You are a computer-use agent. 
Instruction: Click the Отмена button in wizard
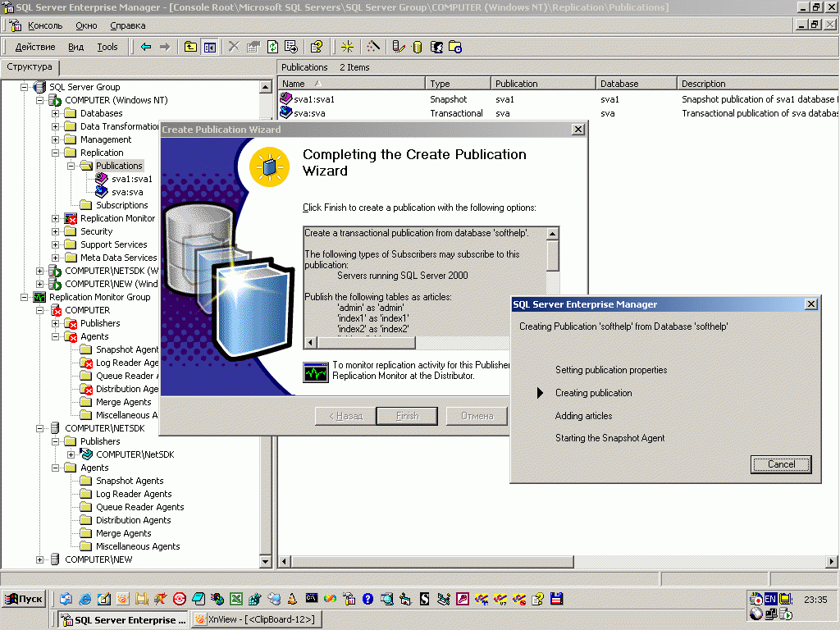(x=477, y=416)
